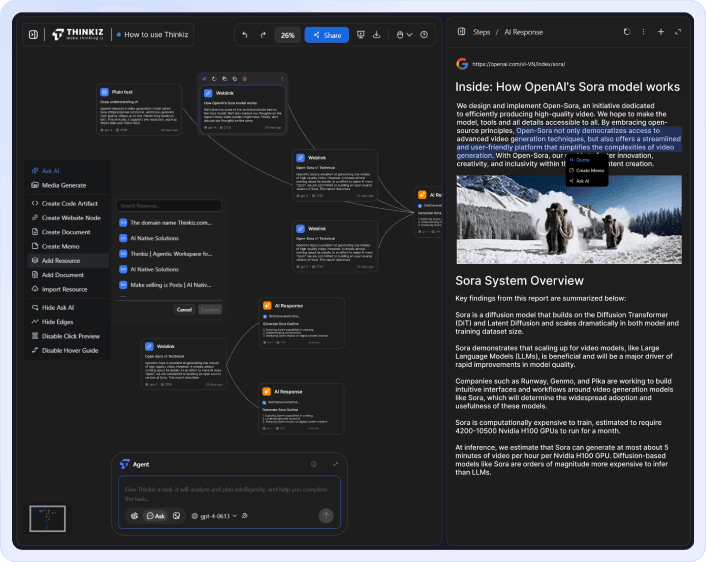706x562 pixels.
Task: Select the Ask mode toggle
Action: (156, 516)
